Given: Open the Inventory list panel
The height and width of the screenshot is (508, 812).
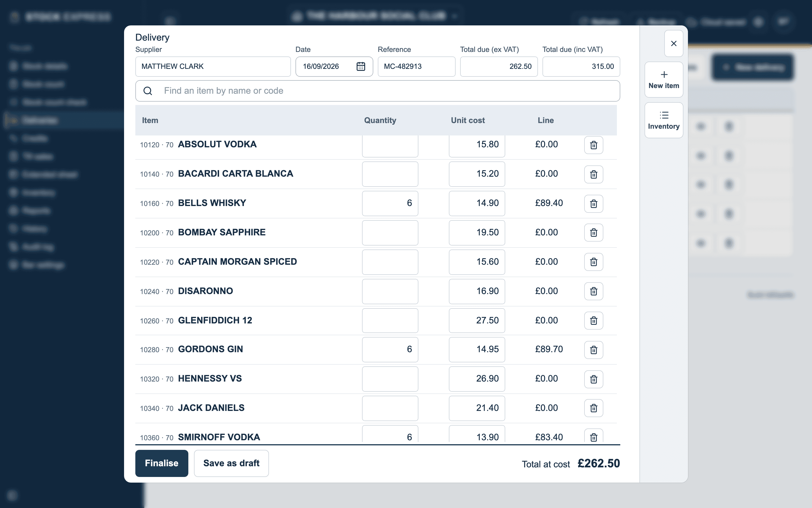Looking at the screenshot, I should [664, 120].
